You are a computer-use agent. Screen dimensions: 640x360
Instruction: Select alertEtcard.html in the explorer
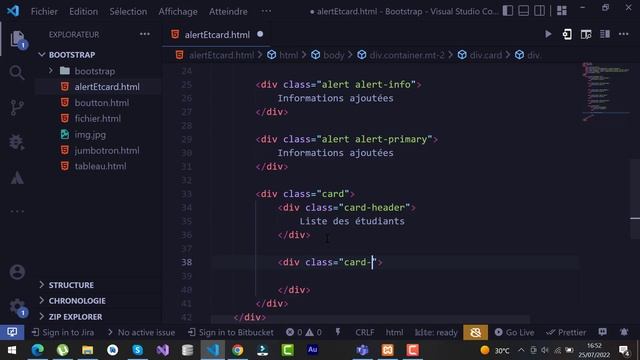pos(107,87)
